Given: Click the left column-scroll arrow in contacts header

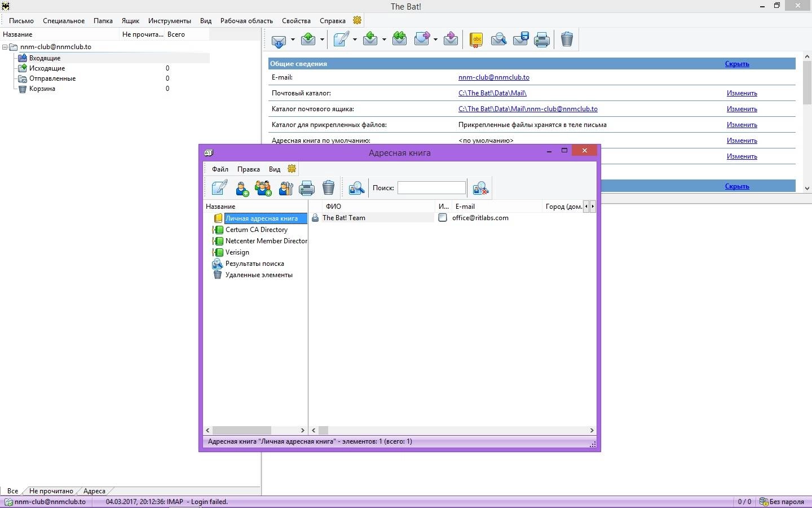Looking at the screenshot, I should tap(586, 207).
